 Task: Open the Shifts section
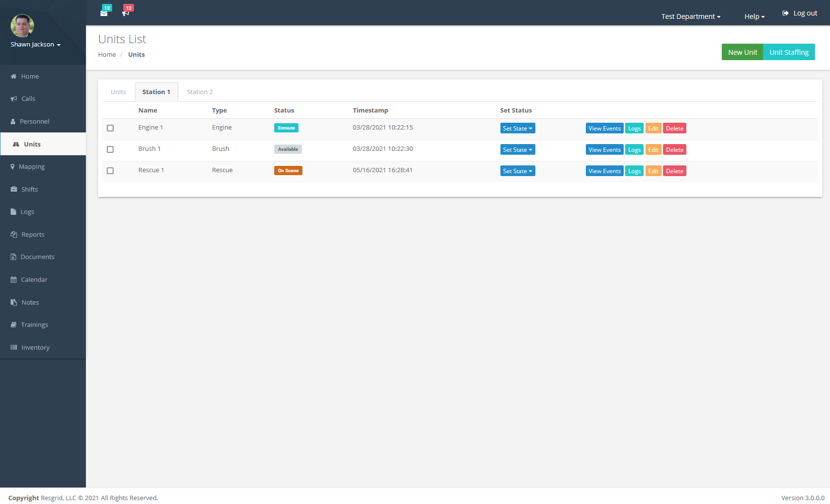(x=29, y=189)
